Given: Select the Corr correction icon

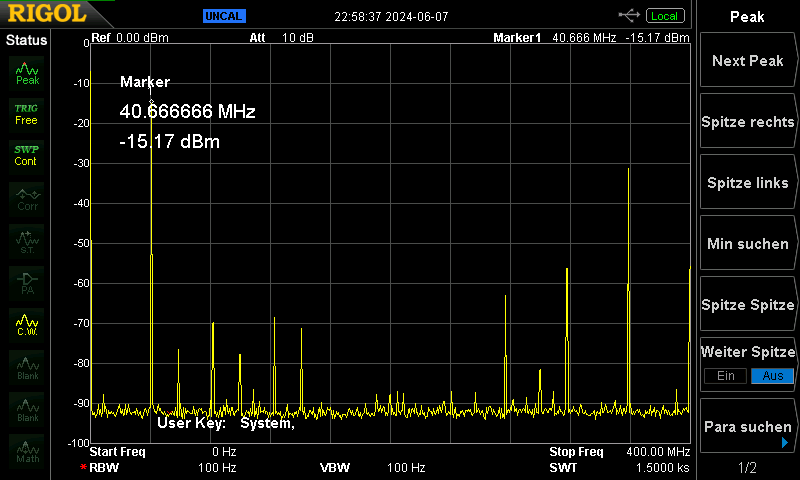Looking at the screenshot, I should [27, 199].
